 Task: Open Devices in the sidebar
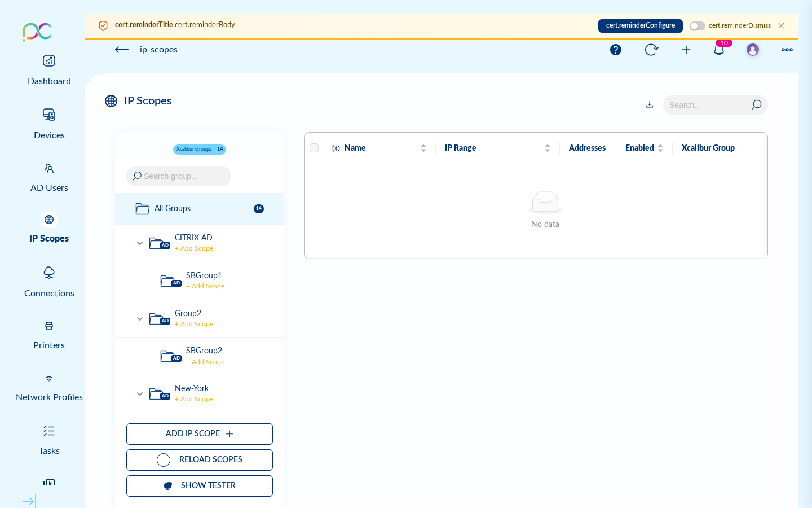49,124
